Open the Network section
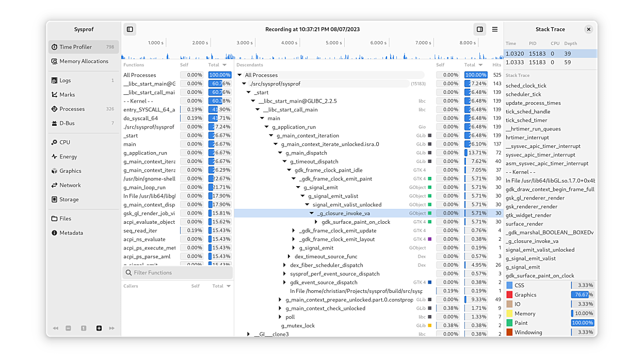This screenshot has width=644, height=362. coord(70,185)
